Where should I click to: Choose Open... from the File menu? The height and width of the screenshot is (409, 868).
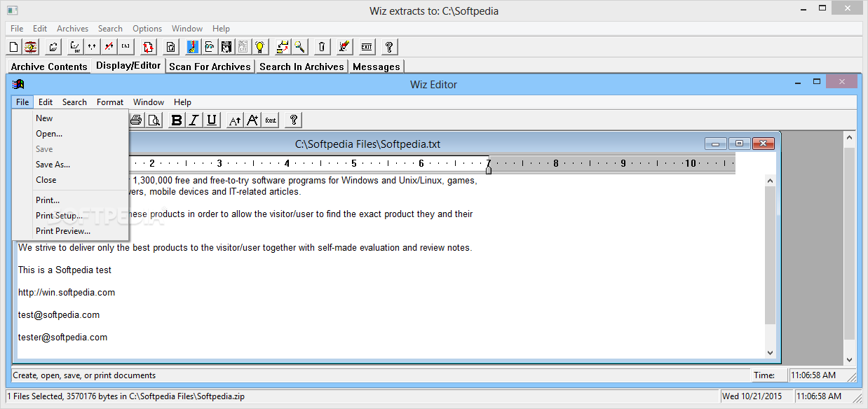(x=70, y=134)
